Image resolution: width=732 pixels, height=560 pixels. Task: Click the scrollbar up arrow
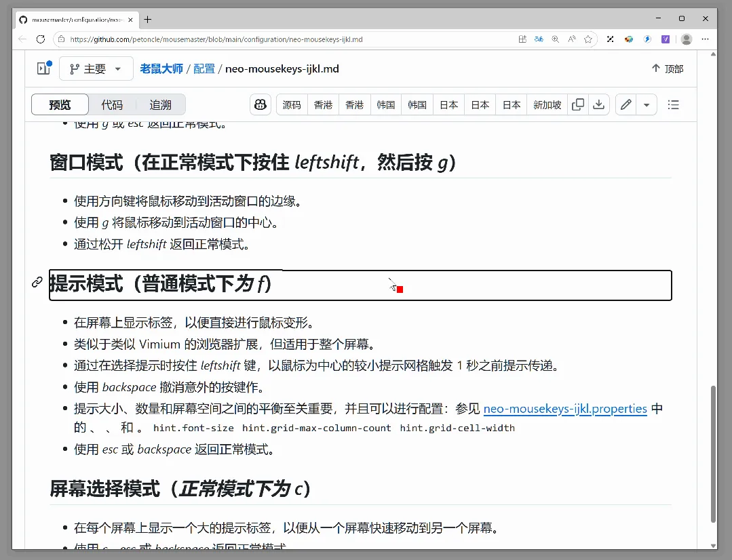click(713, 55)
